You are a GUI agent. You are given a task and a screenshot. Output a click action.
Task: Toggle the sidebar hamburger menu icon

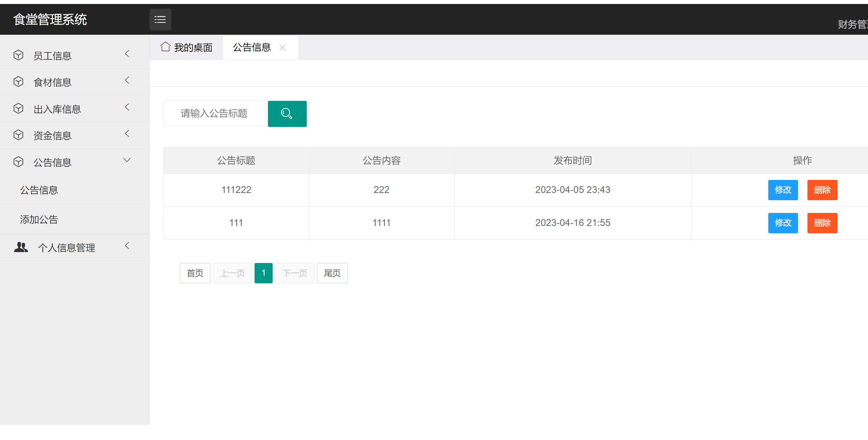coord(160,20)
